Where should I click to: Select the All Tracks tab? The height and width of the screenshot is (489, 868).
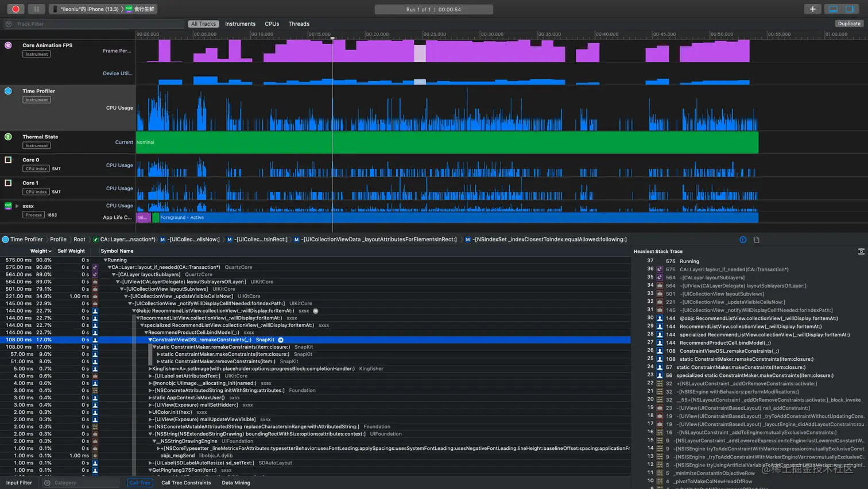point(203,24)
